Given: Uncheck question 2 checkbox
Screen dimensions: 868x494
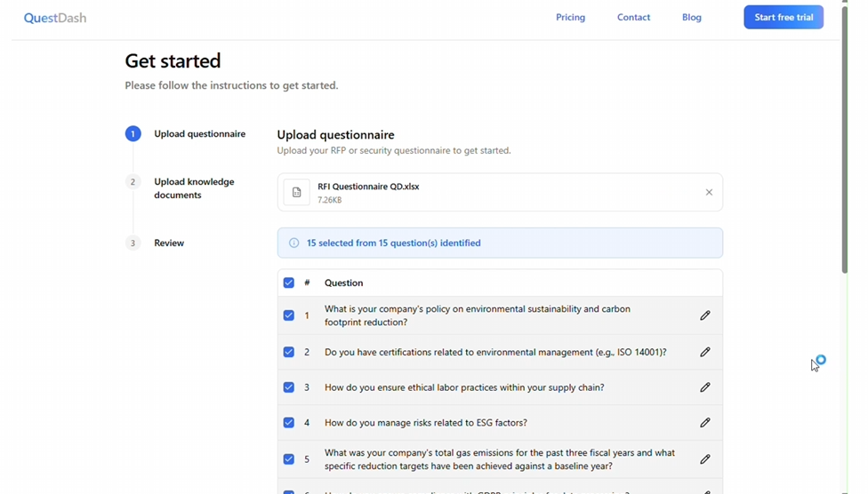Looking at the screenshot, I should [x=288, y=352].
